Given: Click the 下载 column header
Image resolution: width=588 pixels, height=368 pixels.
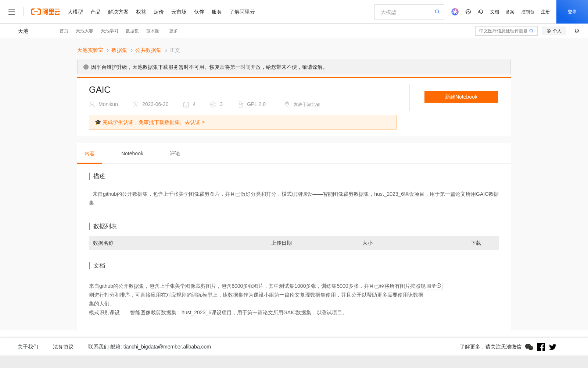Looking at the screenshot, I should (x=476, y=243).
